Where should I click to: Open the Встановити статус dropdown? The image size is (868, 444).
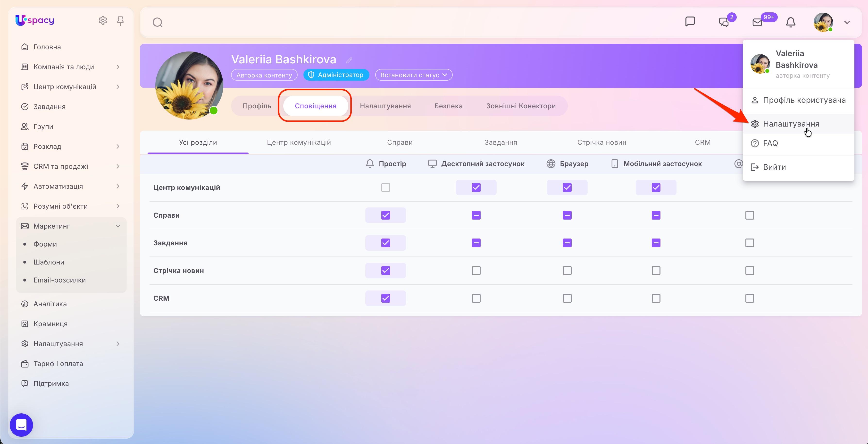[x=413, y=75]
